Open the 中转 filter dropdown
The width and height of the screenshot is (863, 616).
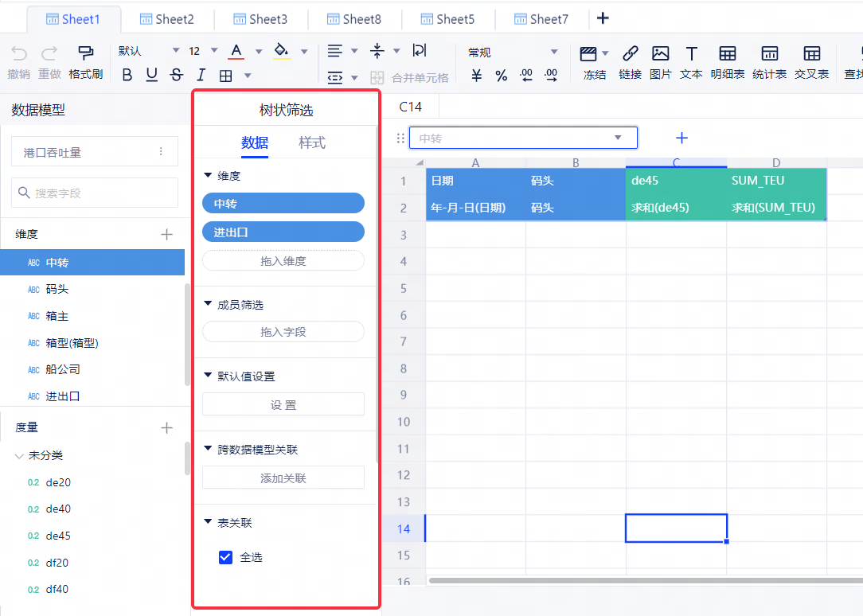coord(617,138)
